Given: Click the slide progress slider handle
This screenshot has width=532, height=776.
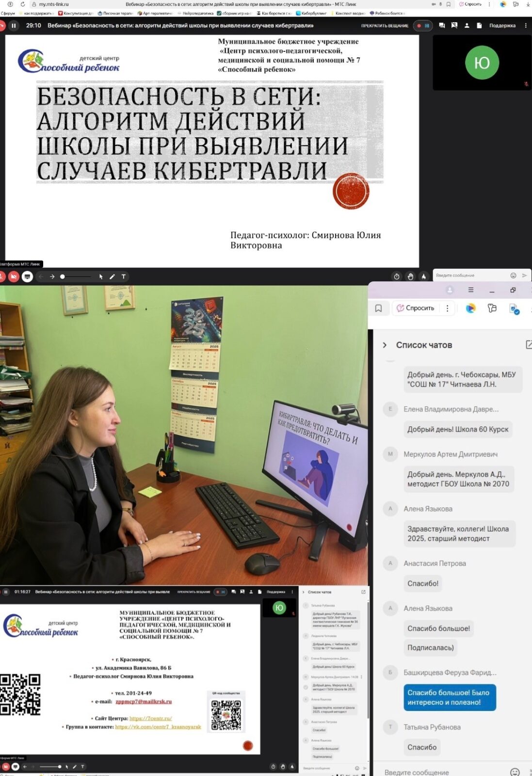Looking at the screenshot, I should 63,276.
